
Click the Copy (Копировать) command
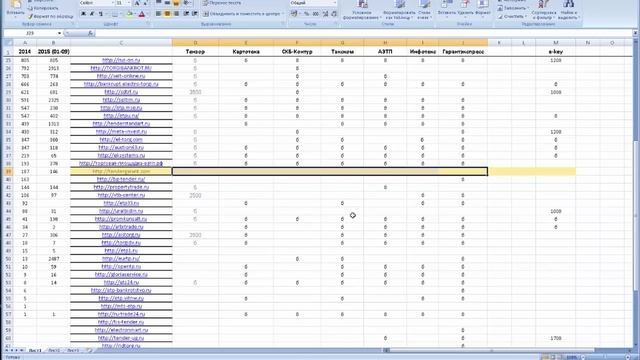tap(43, 8)
